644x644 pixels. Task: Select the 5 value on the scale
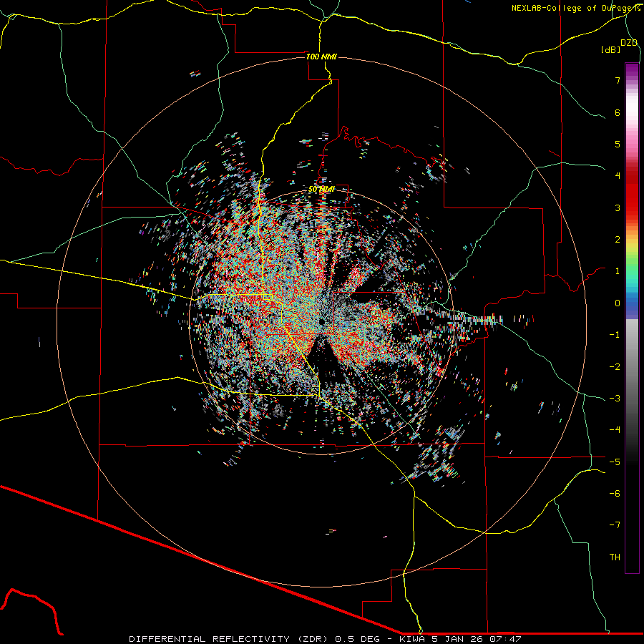pos(618,144)
